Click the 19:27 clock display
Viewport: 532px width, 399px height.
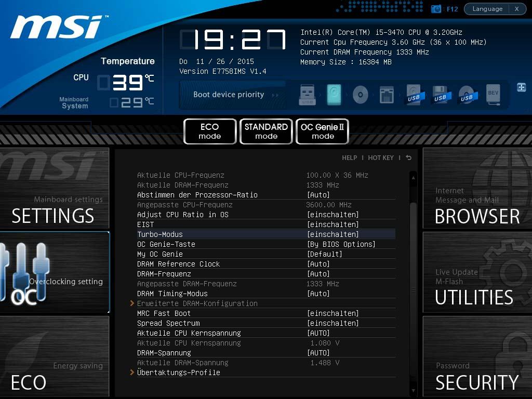pyautogui.click(x=233, y=39)
